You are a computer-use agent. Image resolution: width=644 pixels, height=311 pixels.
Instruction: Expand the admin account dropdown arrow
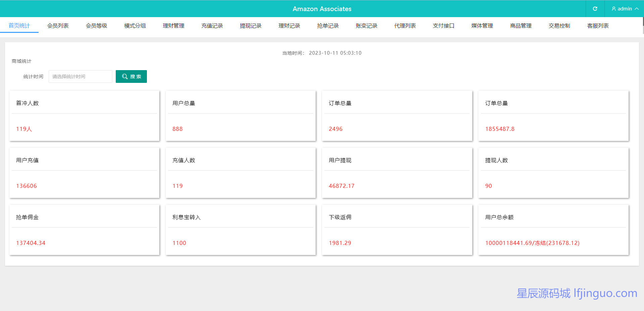point(636,9)
